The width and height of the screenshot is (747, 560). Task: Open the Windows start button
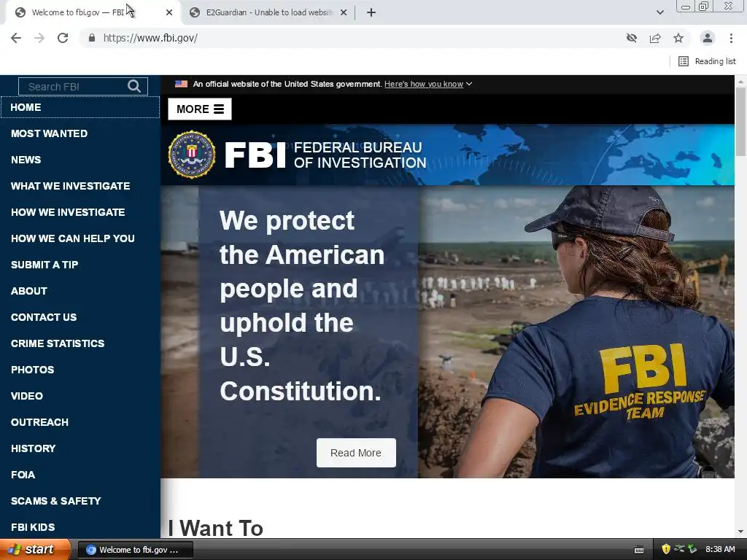[35, 550]
